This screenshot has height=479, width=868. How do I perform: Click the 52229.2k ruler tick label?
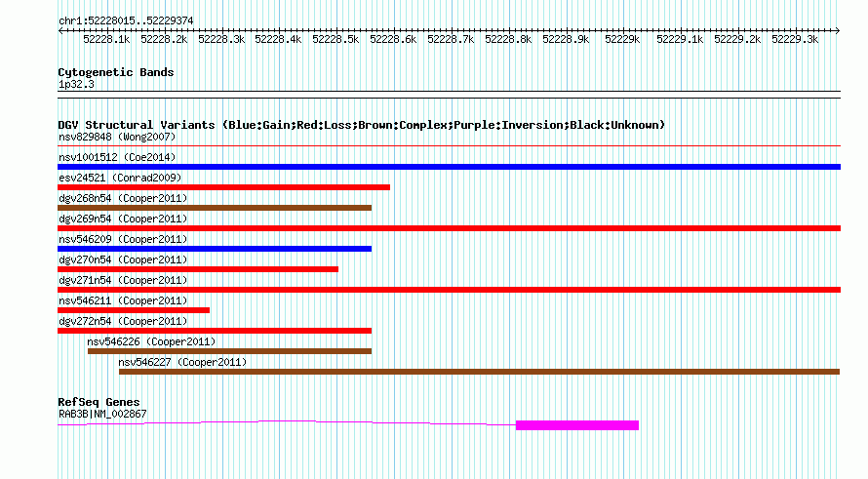(x=737, y=40)
